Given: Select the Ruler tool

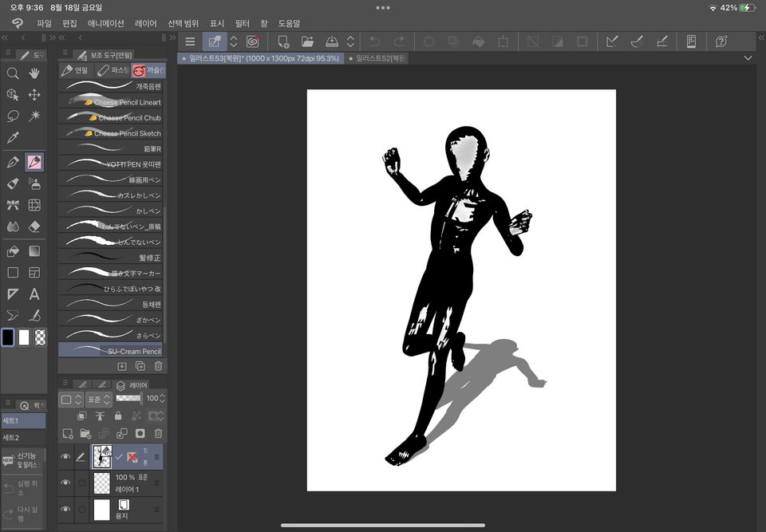Looking at the screenshot, I should point(13,294).
